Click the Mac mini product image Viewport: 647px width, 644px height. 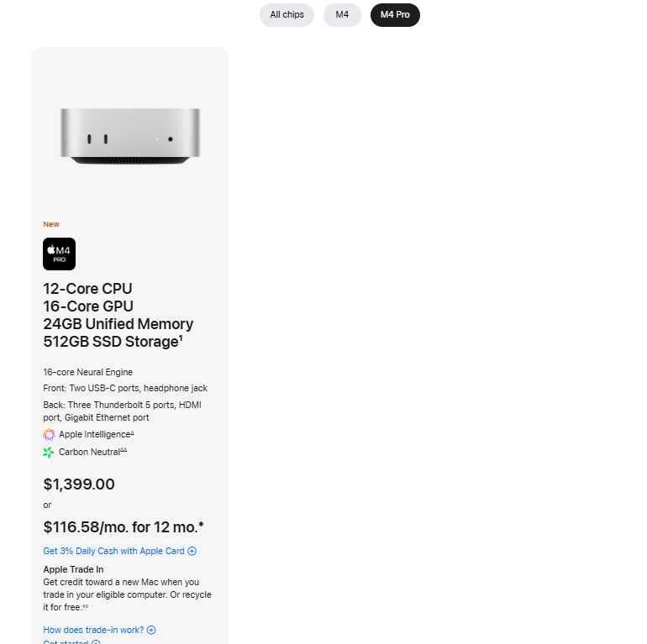coord(129,135)
